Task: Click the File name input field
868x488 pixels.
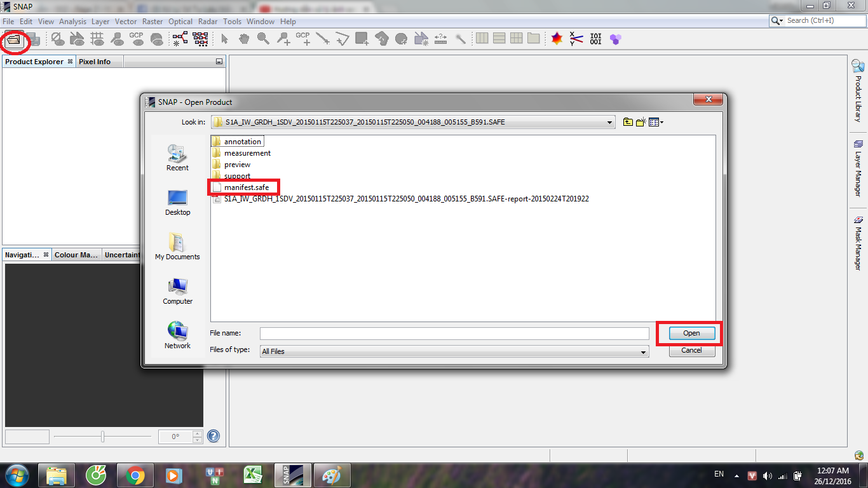Action: coord(454,333)
